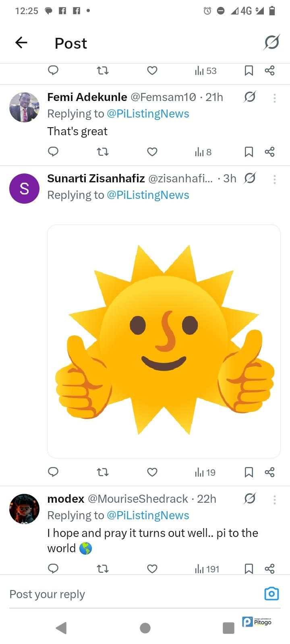Screen dimensions: 290x644
Task: Tap the Grok icon in the Post header
Action: click(x=271, y=42)
